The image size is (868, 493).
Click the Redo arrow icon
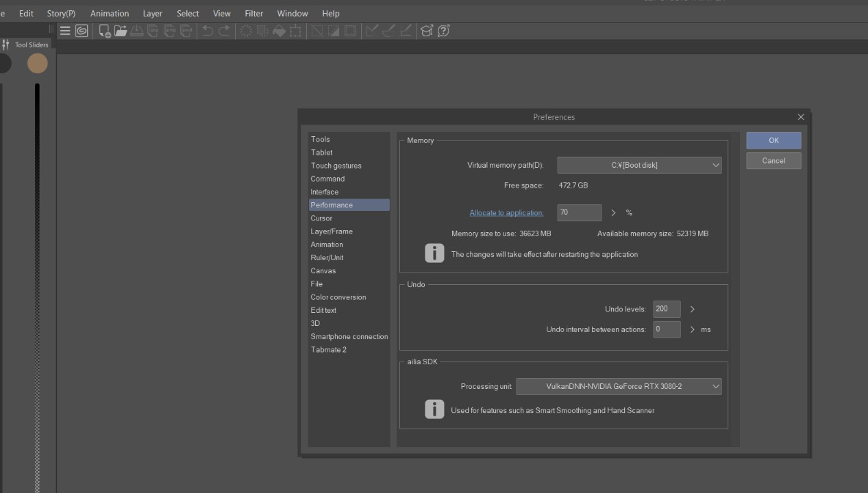(223, 31)
